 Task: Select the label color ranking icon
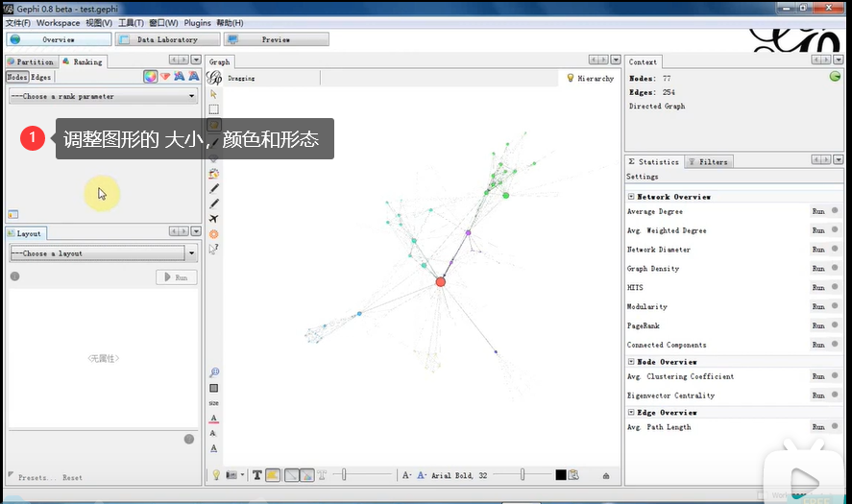click(x=179, y=77)
